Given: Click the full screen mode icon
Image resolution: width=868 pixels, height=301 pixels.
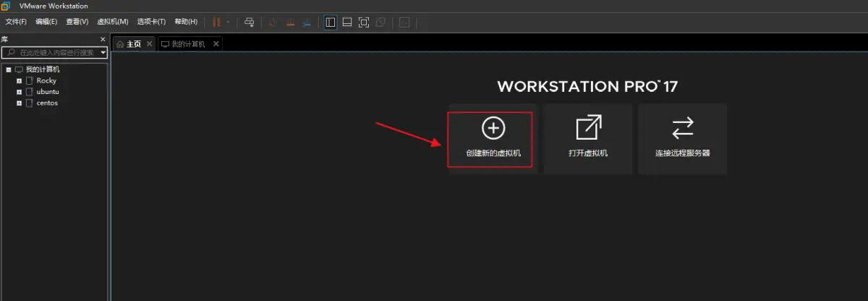Looking at the screenshot, I should pos(364,22).
